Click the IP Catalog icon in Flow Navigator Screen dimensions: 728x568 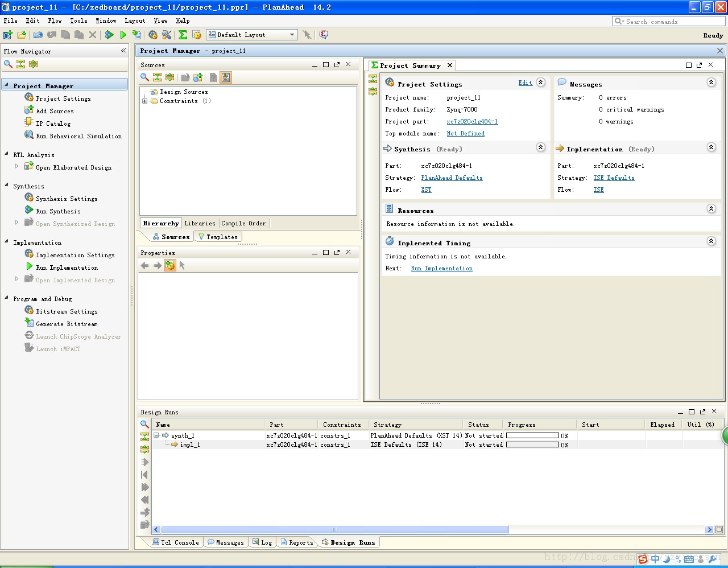29,123
